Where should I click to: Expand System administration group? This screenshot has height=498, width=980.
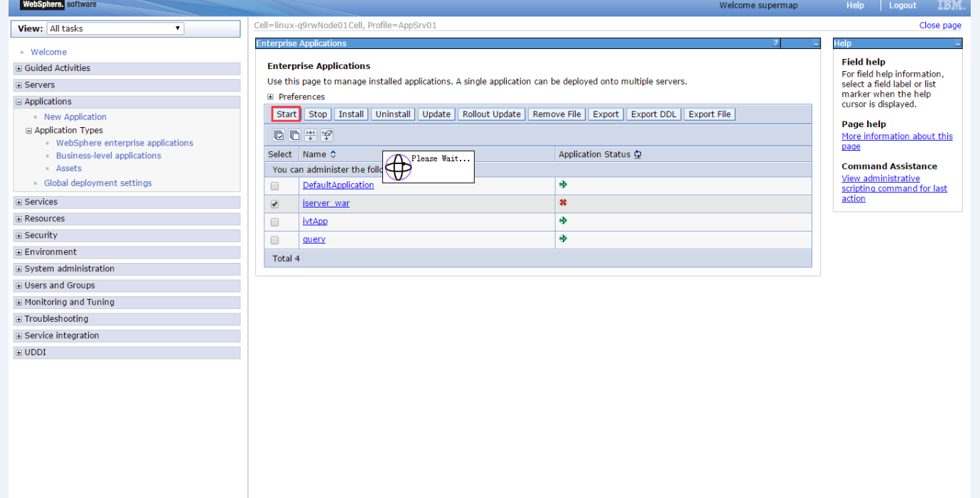(x=19, y=269)
